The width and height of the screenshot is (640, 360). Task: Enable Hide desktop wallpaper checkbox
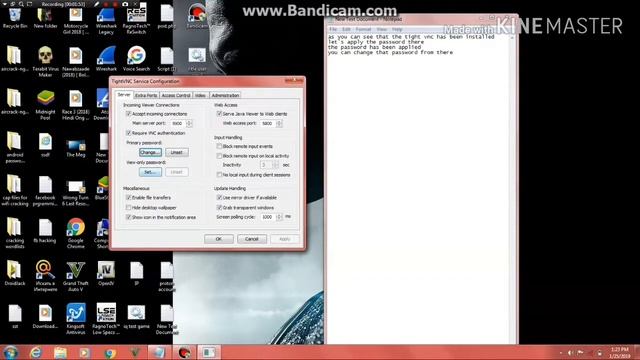pos(129,208)
